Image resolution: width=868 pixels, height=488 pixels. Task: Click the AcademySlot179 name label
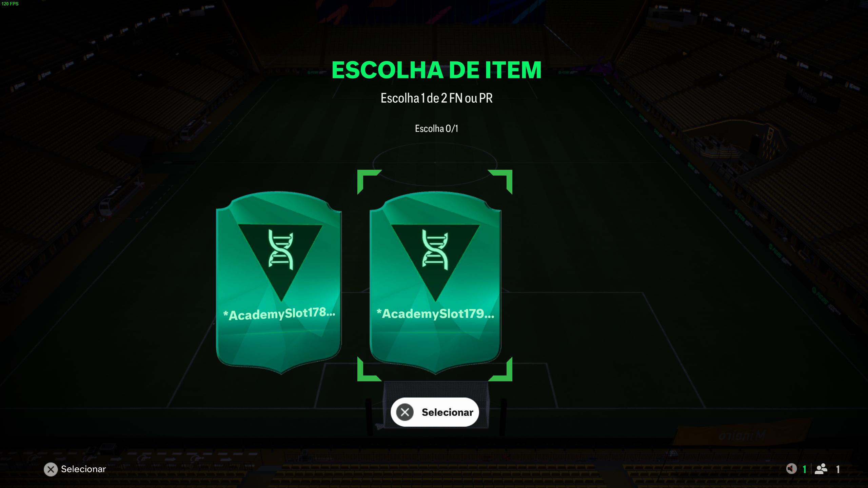click(435, 314)
